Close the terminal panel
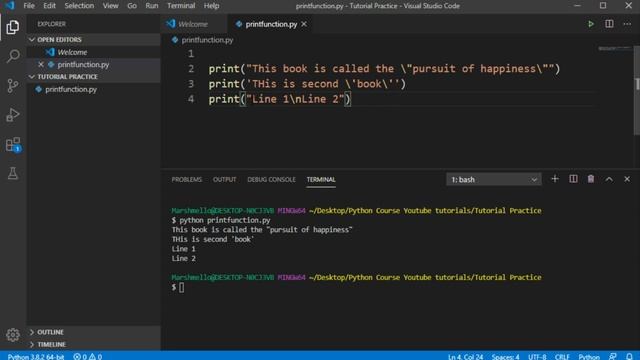640x360 pixels. [x=627, y=179]
